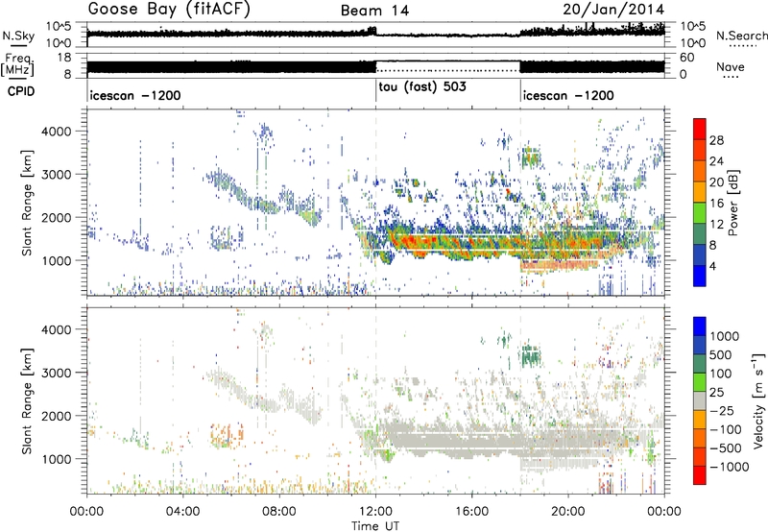Click the blue bottom of Power color bar
This screenshot has width=768, height=532.
[x=700, y=277]
